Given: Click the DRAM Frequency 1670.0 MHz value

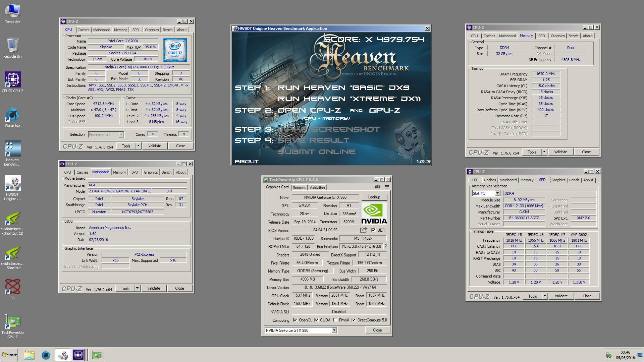Looking at the screenshot, I should coord(546,74).
